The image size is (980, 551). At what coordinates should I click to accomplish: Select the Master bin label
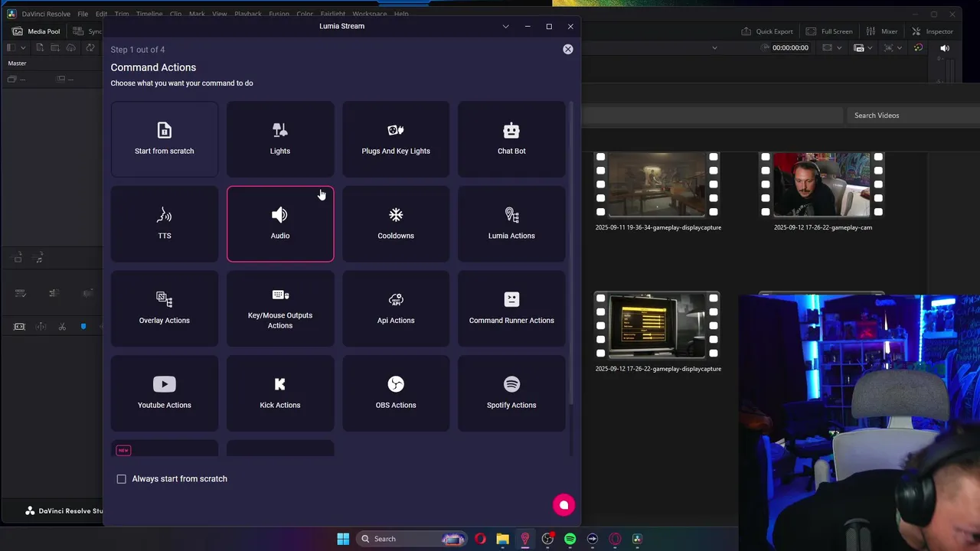coord(17,64)
